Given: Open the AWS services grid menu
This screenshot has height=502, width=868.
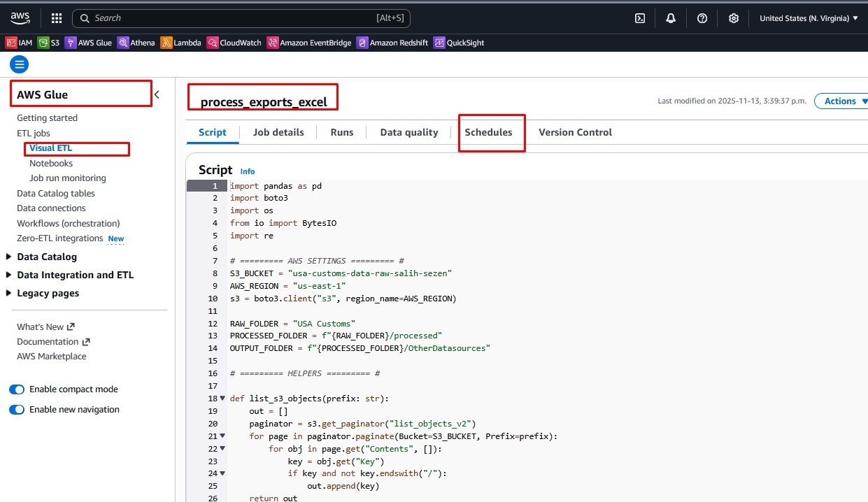Looking at the screenshot, I should point(57,18).
